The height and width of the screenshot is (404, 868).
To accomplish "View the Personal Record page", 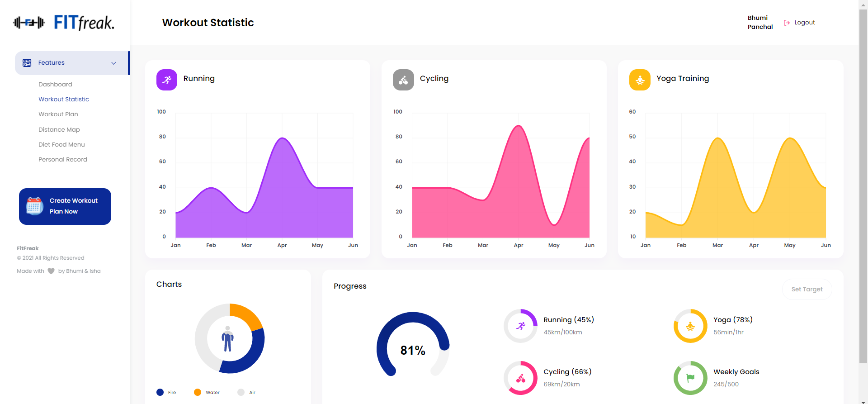I will 63,159.
